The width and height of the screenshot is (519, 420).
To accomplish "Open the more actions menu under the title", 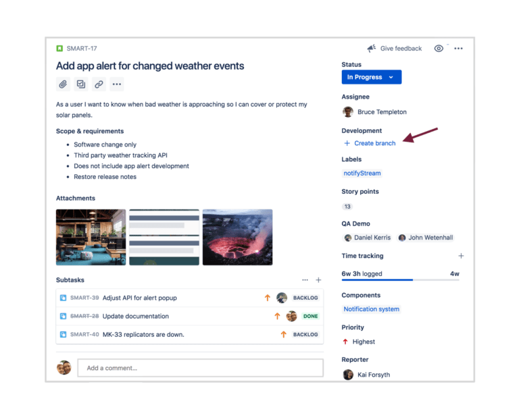I will click(116, 84).
